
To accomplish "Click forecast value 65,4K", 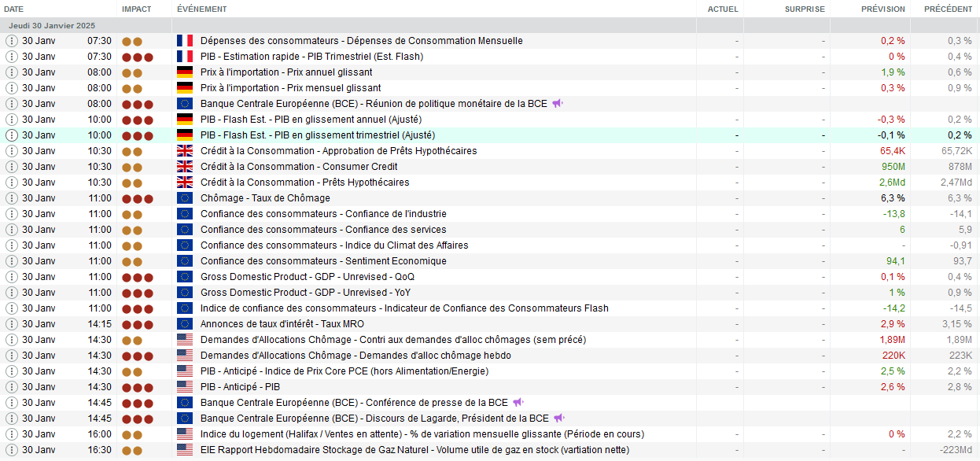I will [893, 151].
